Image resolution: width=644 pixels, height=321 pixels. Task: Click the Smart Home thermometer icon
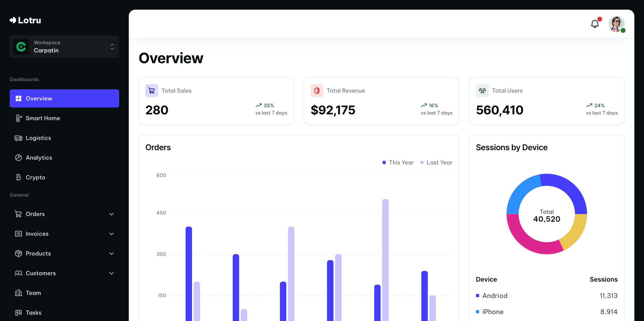pos(18,118)
